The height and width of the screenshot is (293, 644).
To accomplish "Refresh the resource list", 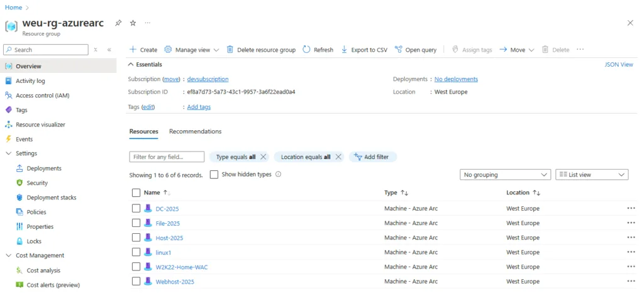I will [x=318, y=50].
